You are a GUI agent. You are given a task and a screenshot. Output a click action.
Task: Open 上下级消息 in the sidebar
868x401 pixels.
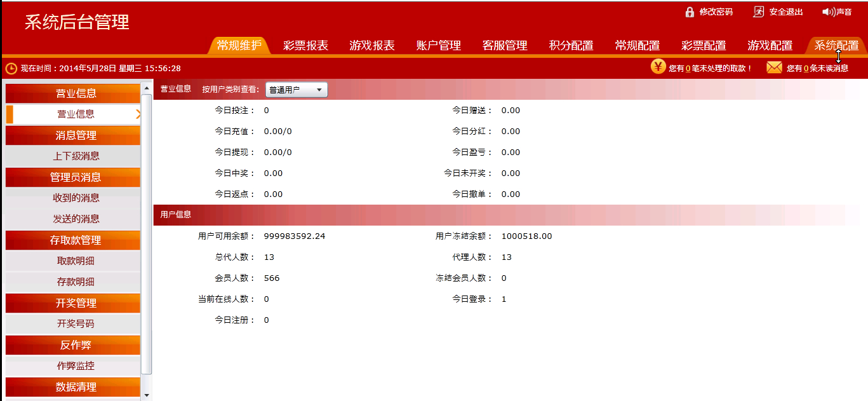[76, 156]
